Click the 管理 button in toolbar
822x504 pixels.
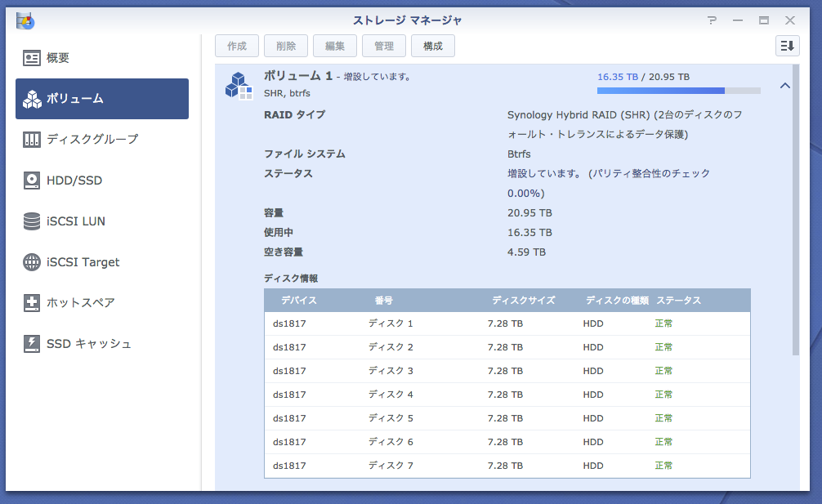(384, 47)
